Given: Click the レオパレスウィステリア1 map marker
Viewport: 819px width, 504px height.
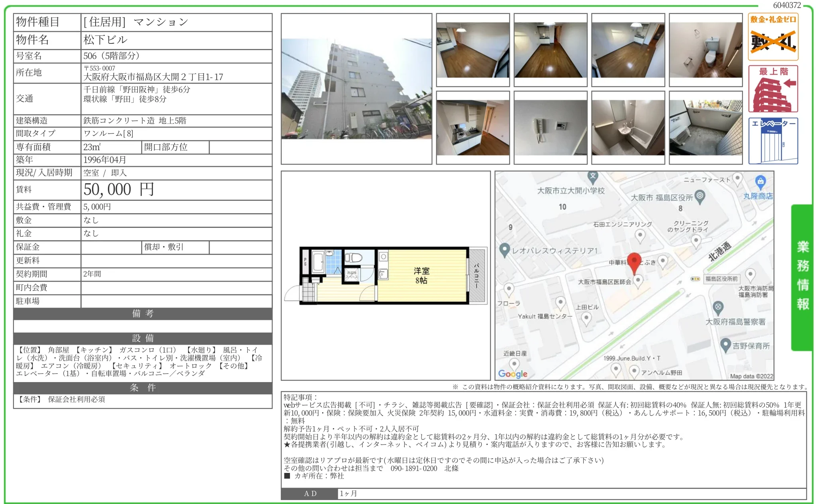Looking at the screenshot, I should pos(505,250).
